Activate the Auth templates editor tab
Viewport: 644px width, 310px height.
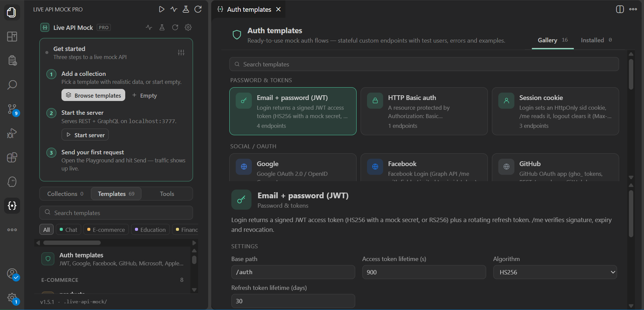[249, 9]
